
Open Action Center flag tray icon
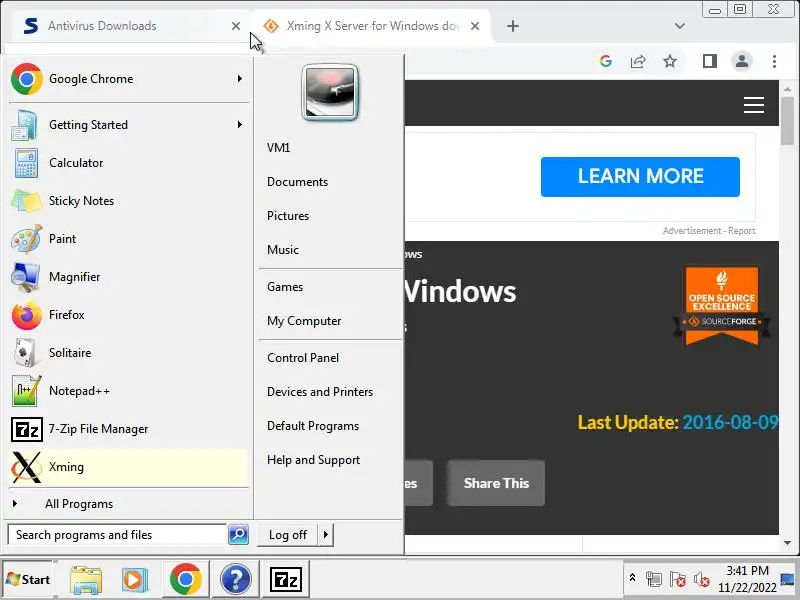pos(678,579)
